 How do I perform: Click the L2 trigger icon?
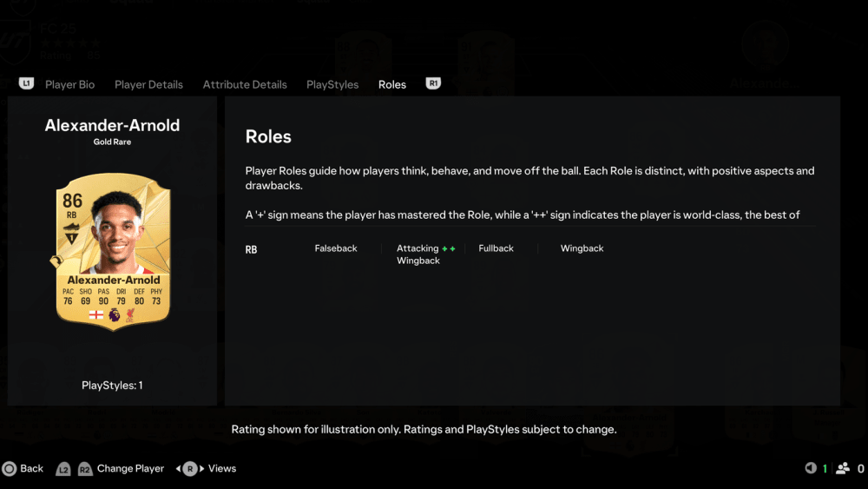click(x=63, y=469)
